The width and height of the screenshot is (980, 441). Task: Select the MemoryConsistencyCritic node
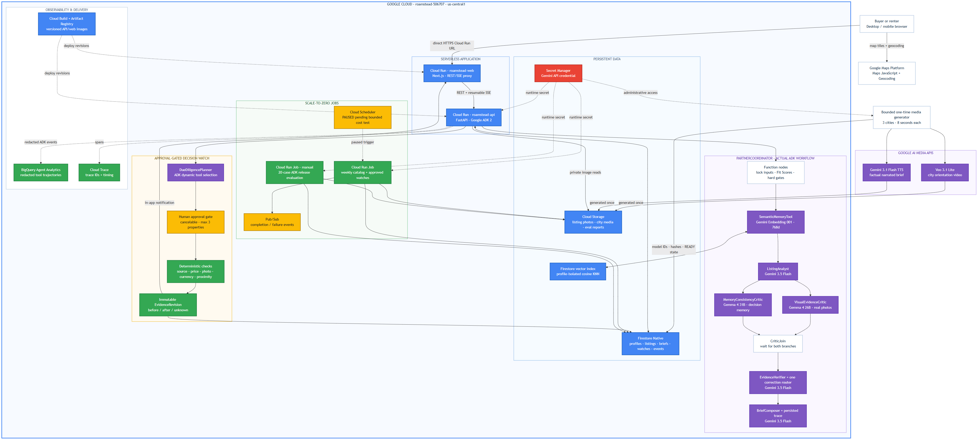[743, 305]
